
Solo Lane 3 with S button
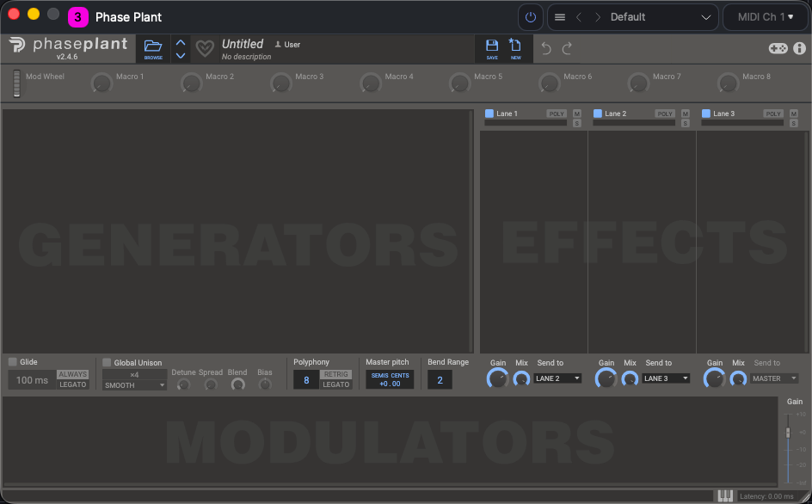tap(793, 123)
